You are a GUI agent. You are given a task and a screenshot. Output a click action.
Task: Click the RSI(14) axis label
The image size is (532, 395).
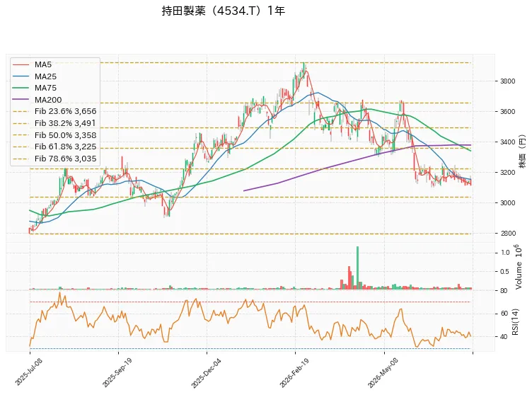point(515,321)
